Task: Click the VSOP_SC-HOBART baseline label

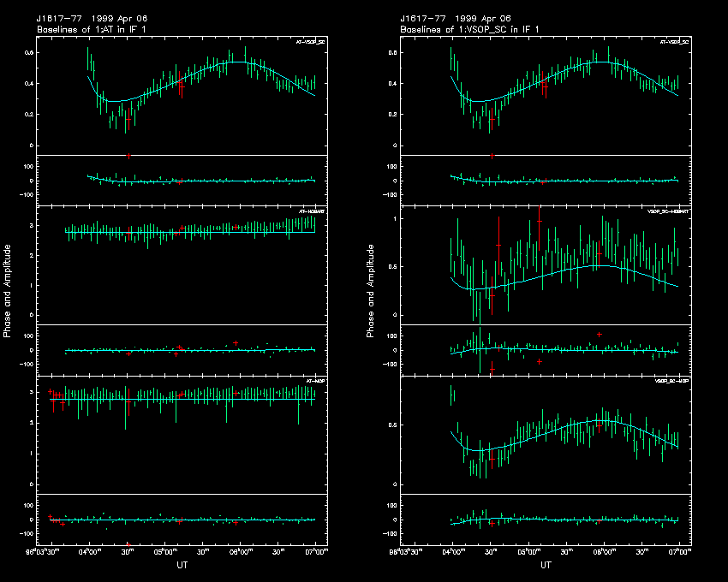Action: [x=669, y=211]
